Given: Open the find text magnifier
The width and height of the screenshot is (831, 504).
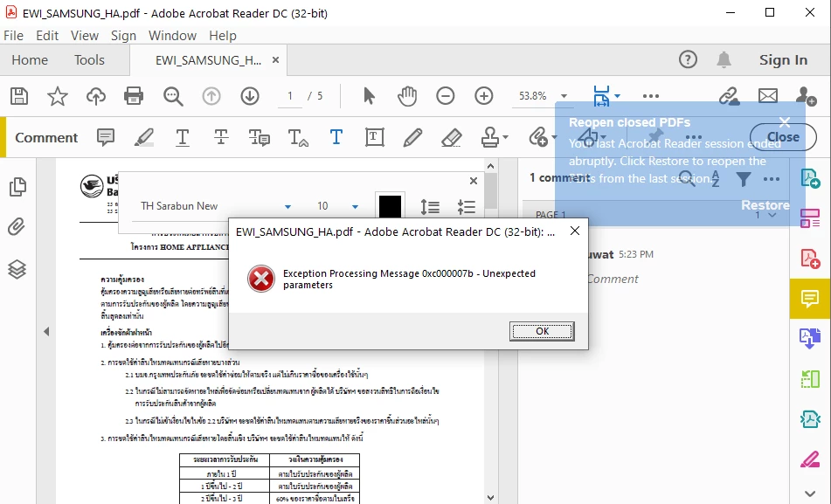Looking at the screenshot, I should [x=173, y=96].
